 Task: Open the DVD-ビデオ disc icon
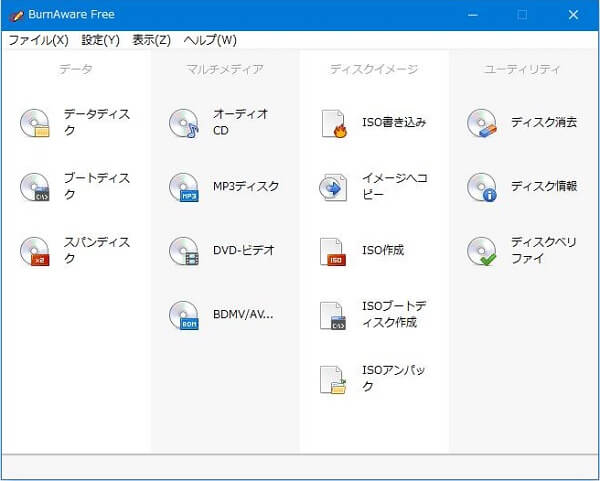[x=184, y=251]
